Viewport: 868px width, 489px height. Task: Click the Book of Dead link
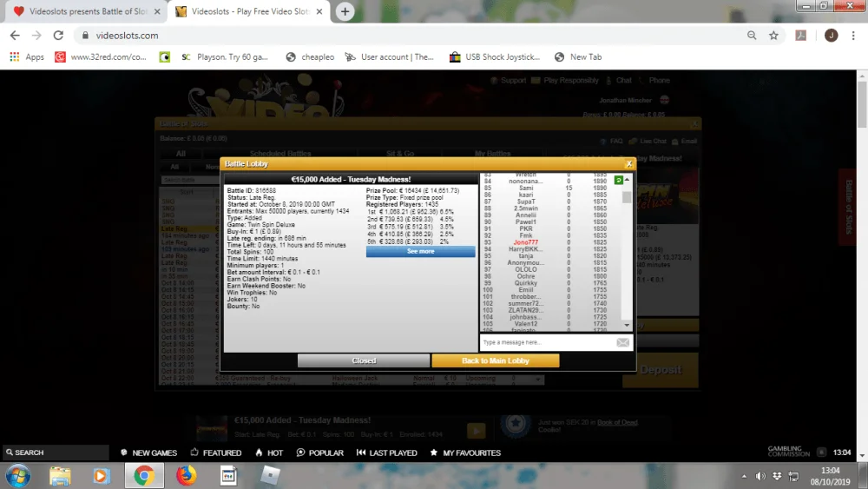click(617, 422)
